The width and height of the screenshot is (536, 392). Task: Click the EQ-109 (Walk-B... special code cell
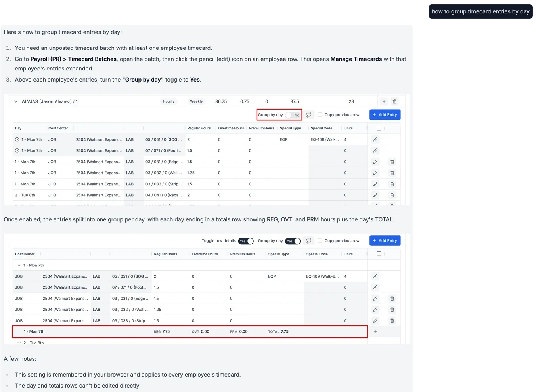tap(322, 276)
